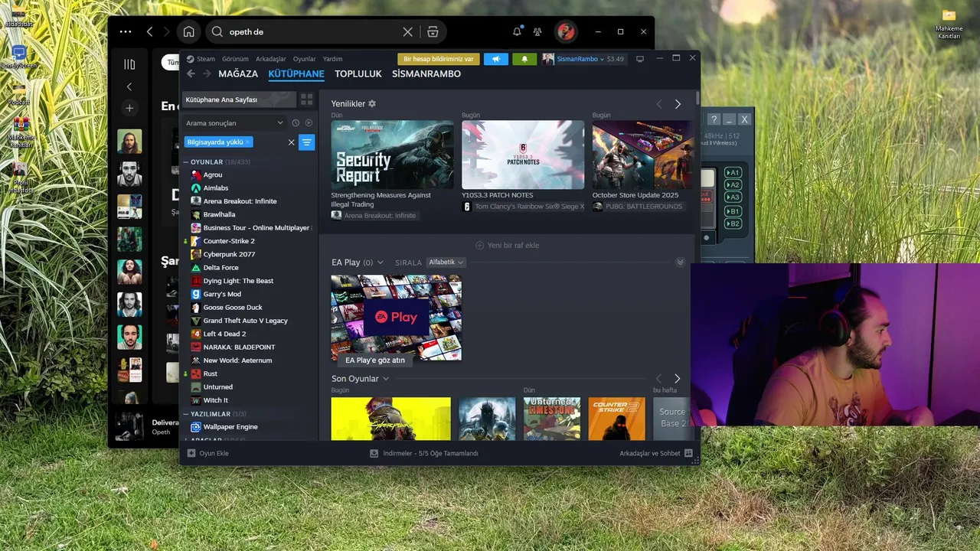
Task: Click the Wallpaper Engine icon
Action: point(196,427)
